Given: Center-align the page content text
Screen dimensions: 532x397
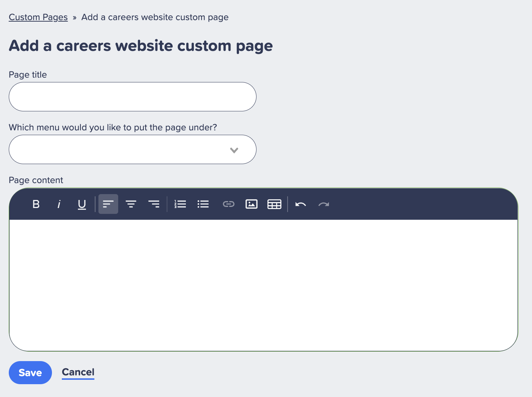Looking at the screenshot, I should tap(131, 204).
